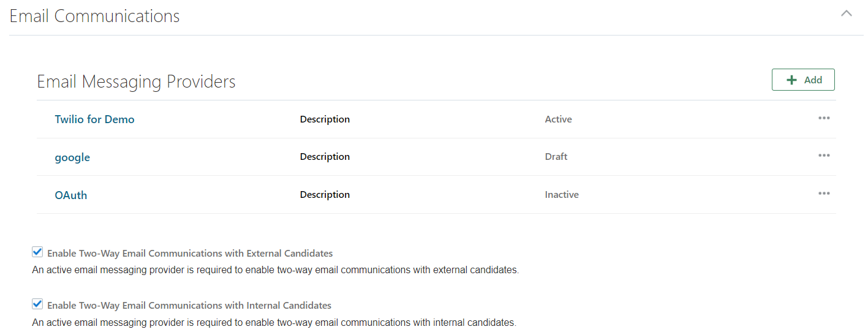The image size is (868, 332).
Task: Open the Twilio for Demo provider
Action: click(94, 119)
